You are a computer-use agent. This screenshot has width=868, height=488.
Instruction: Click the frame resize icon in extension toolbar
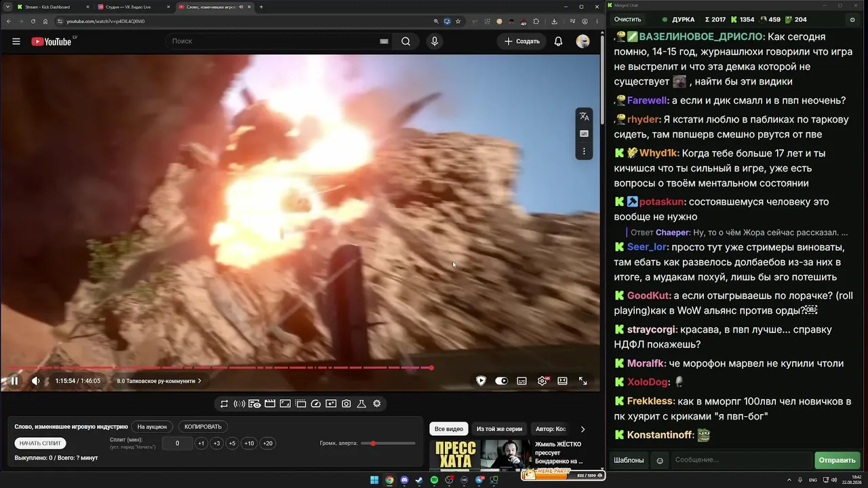coord(285,404)
